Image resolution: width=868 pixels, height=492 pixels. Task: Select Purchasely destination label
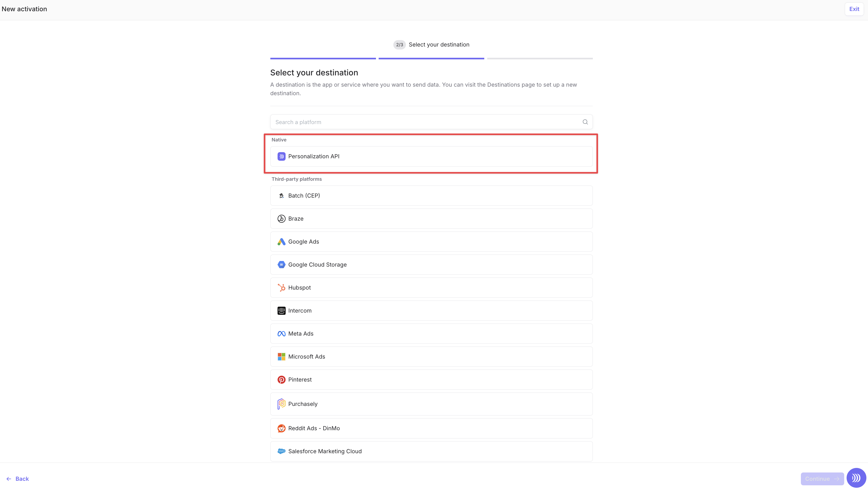(x=303, y=404)
